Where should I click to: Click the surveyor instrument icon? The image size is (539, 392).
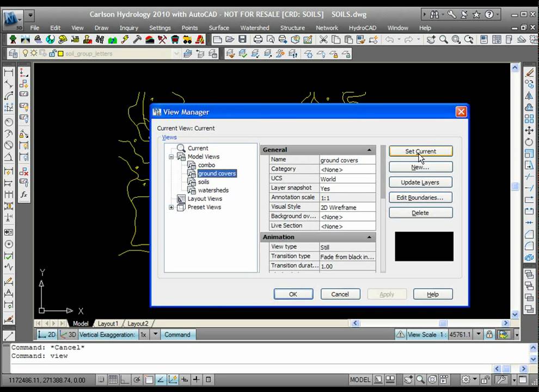pos(13,40)
